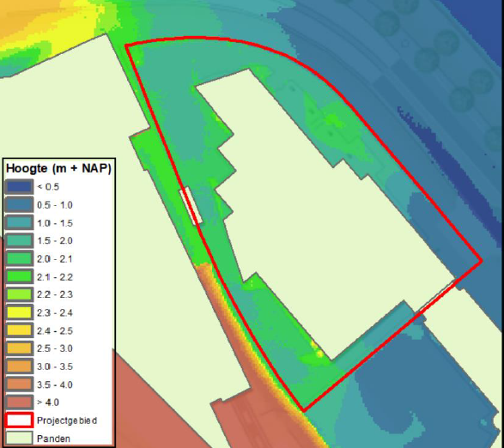
Task: Pick the '3.5 - 4.0' legend swatch
Action: pyautogui.click(x=19, y=384)
